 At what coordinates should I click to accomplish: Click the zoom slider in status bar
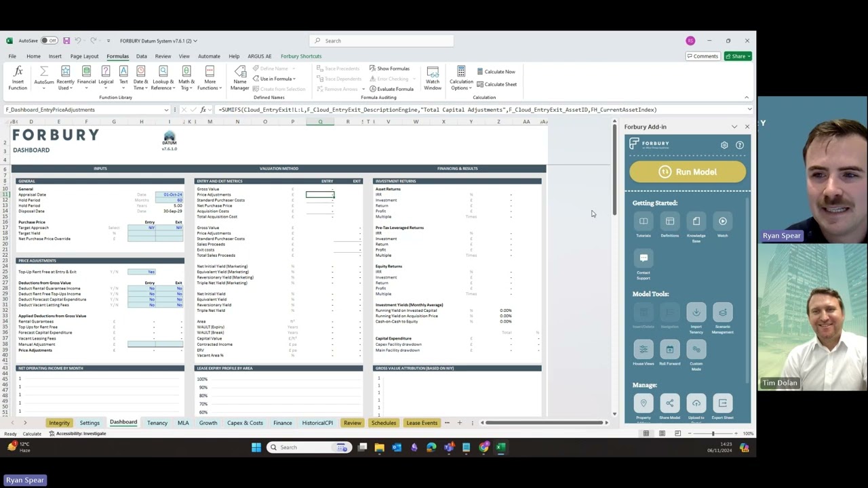[x=713, y=434]
